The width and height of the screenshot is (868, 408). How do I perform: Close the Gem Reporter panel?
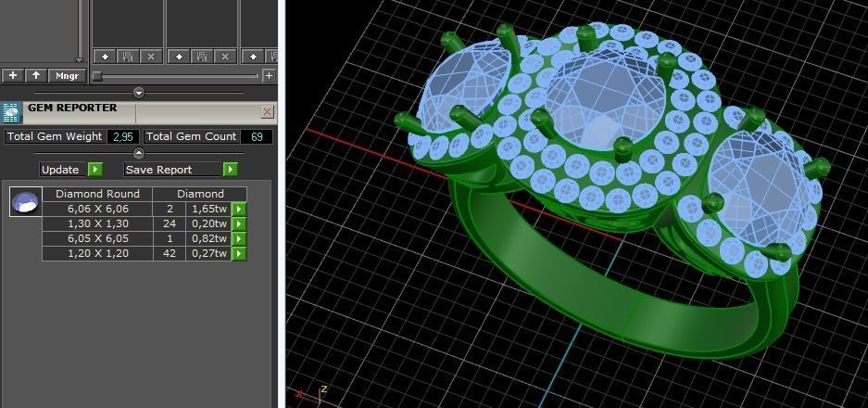pyautogui.click(x=268, y=112)
